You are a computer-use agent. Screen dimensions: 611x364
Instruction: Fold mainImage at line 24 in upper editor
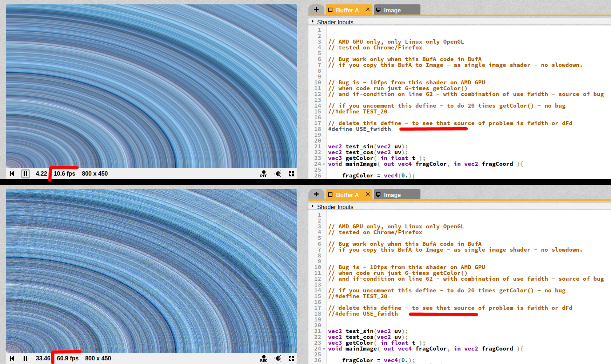pyautogui.click(x=324, y=164)
